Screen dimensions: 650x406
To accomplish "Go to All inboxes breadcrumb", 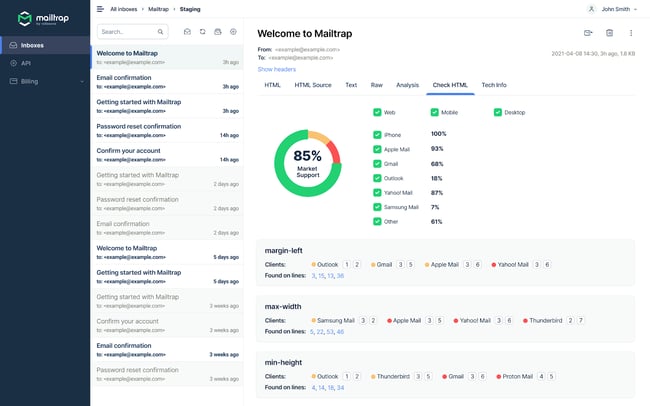I will pos(124,9).
